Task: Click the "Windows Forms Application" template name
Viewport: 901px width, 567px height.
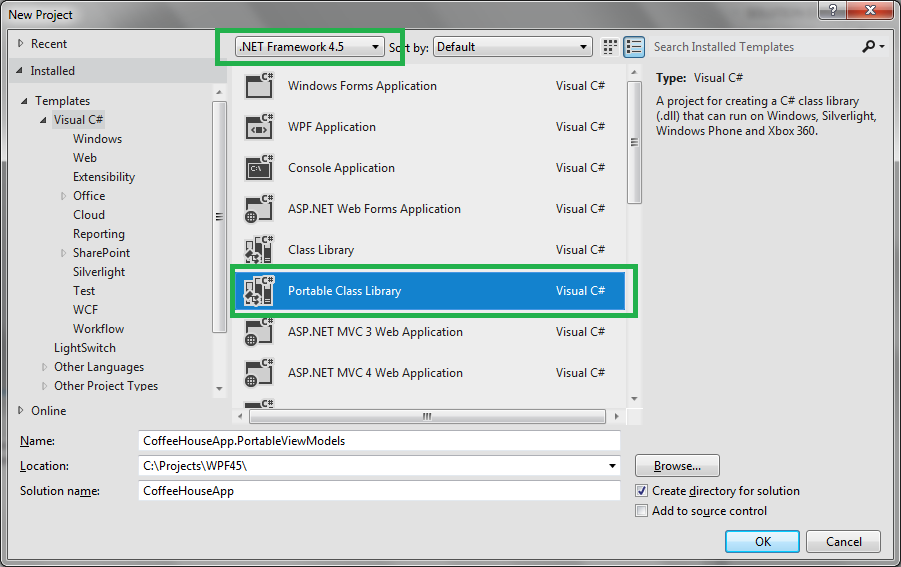Action: coord(362,86)
